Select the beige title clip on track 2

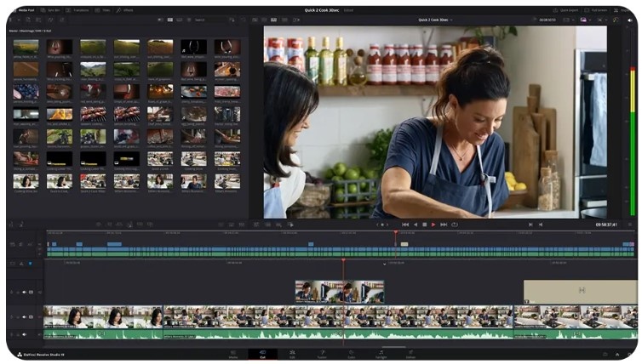(580, 292)
